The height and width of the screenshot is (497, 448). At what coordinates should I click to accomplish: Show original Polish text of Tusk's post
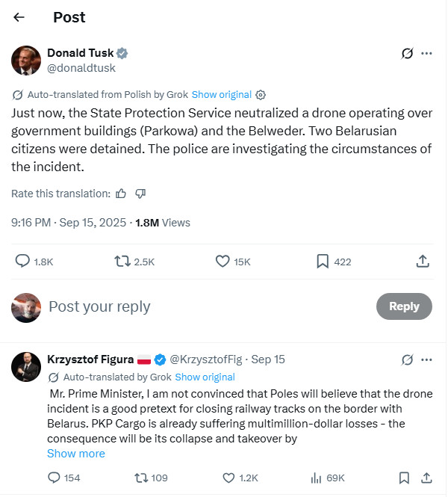222,95
